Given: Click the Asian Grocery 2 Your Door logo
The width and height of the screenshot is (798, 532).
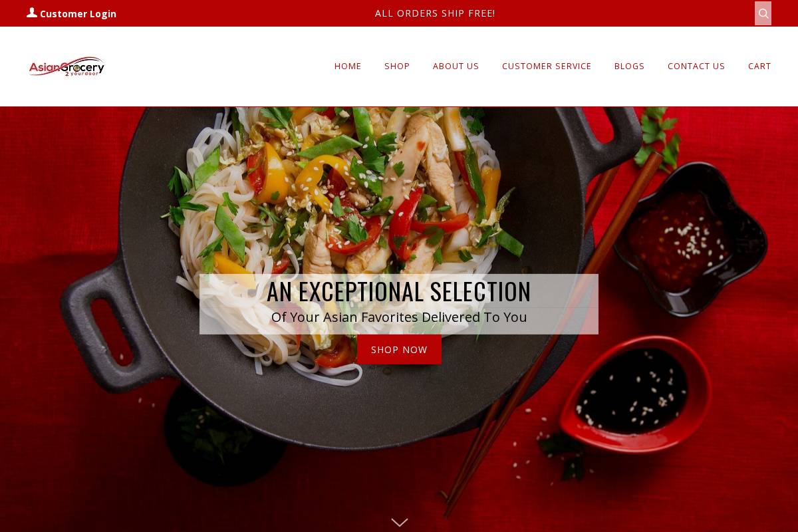Looking at the screenshot, I should pyautogui.click(x=66, y=66).
